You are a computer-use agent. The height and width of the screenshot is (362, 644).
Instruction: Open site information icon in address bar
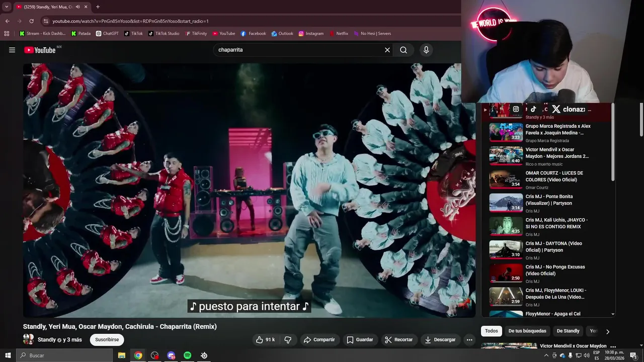(46, 21)
